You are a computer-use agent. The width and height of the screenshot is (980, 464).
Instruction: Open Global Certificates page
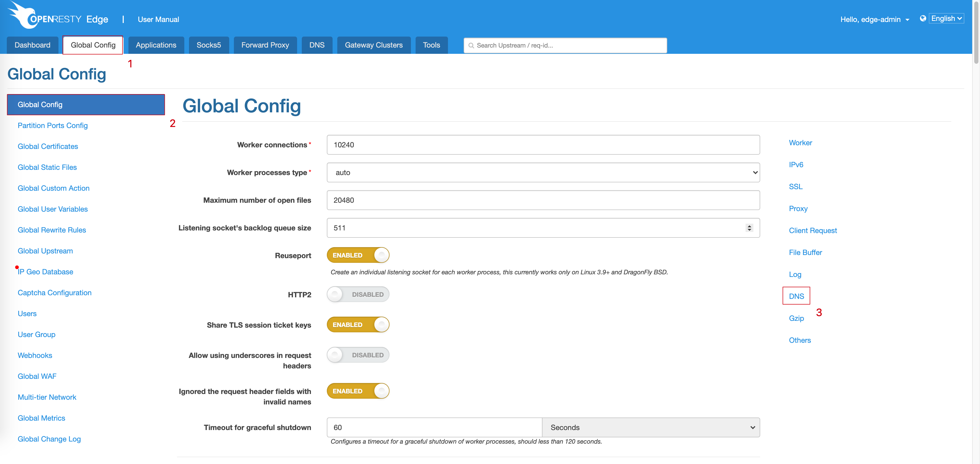click(x=48, y=146)
